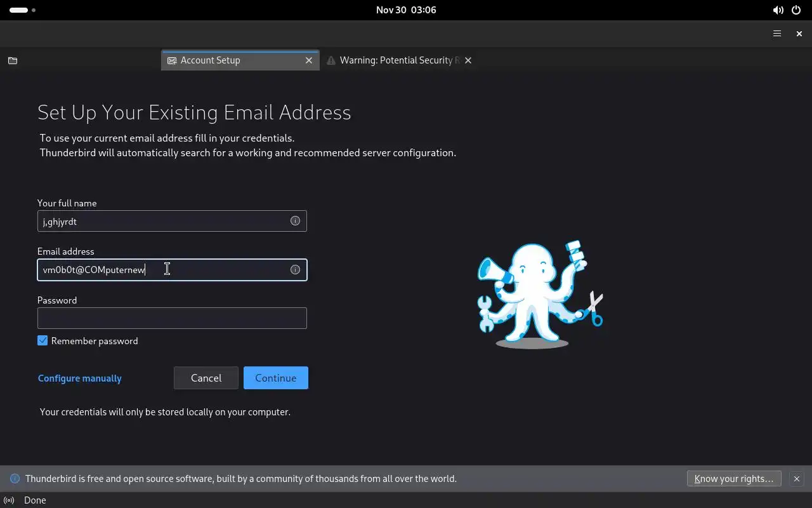Image resolution: width=812 pixels, height=508 pixels.
Task: Click the Done status bar text
Action: pyautogui.click(x=35, y=500)
